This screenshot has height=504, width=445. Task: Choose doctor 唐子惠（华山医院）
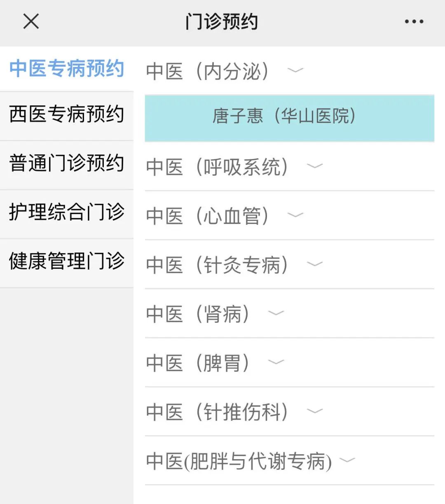pos(289,117)
